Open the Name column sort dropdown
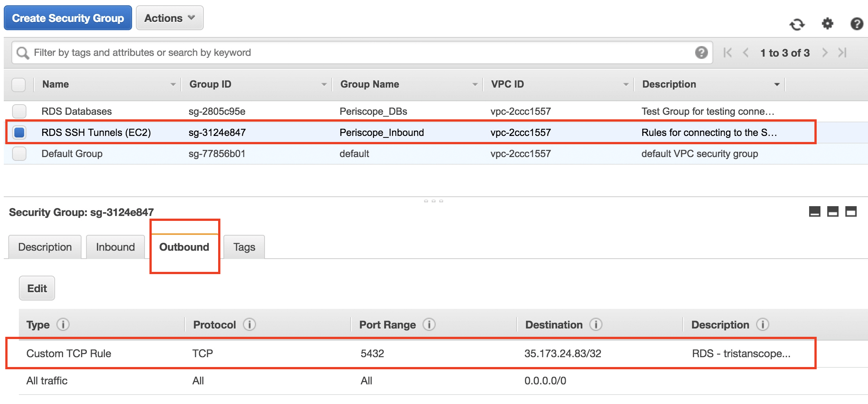The width and height of the screenshot is (868, 404). point(173,85)
